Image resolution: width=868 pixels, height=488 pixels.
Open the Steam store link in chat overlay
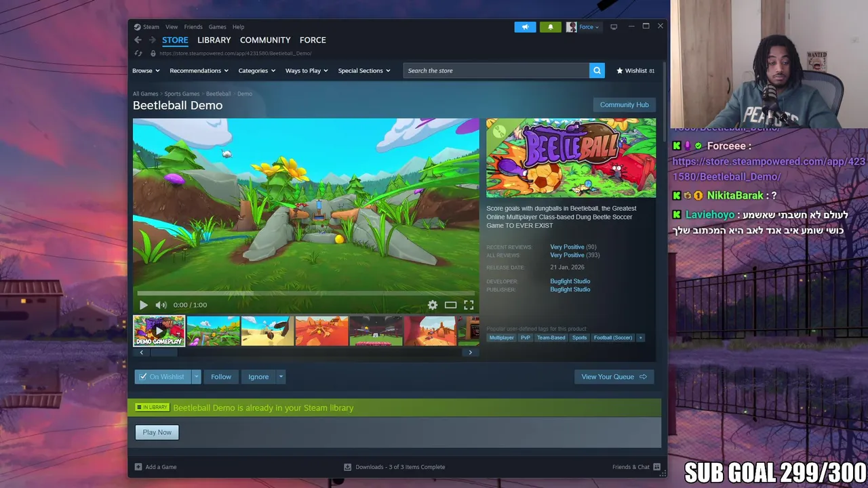(769, 169)
